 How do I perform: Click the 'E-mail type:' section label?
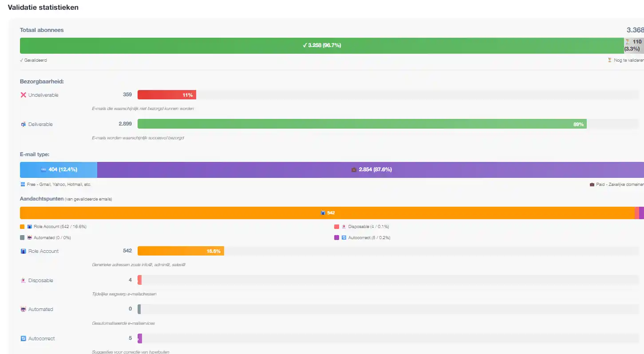(x=35, y=154)
